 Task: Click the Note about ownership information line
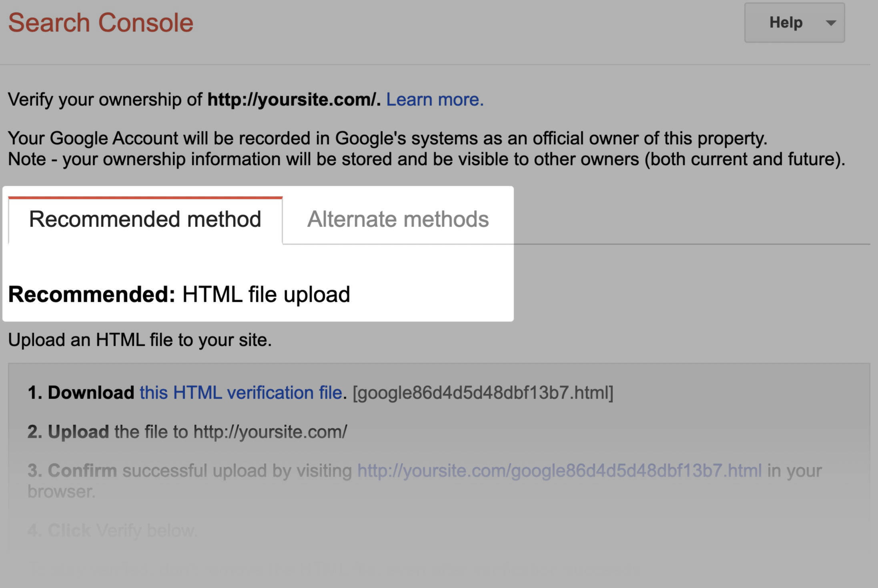[x=427, y=159]
